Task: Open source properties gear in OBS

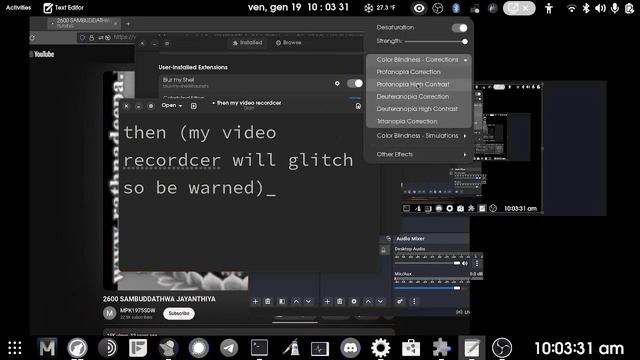Action: (354, 301)
